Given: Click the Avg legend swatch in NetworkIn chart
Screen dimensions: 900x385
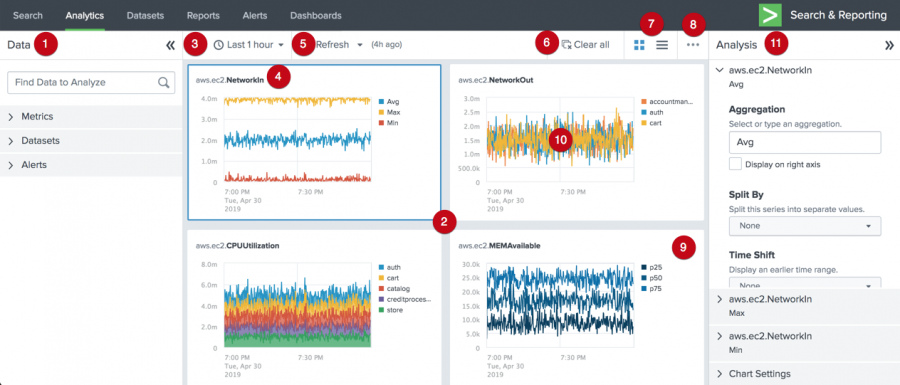Looking at the screenshot, I should [382, 102].
